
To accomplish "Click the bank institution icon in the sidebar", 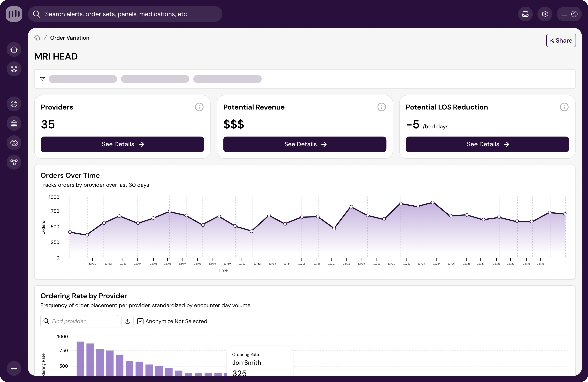I will point(14,123).
